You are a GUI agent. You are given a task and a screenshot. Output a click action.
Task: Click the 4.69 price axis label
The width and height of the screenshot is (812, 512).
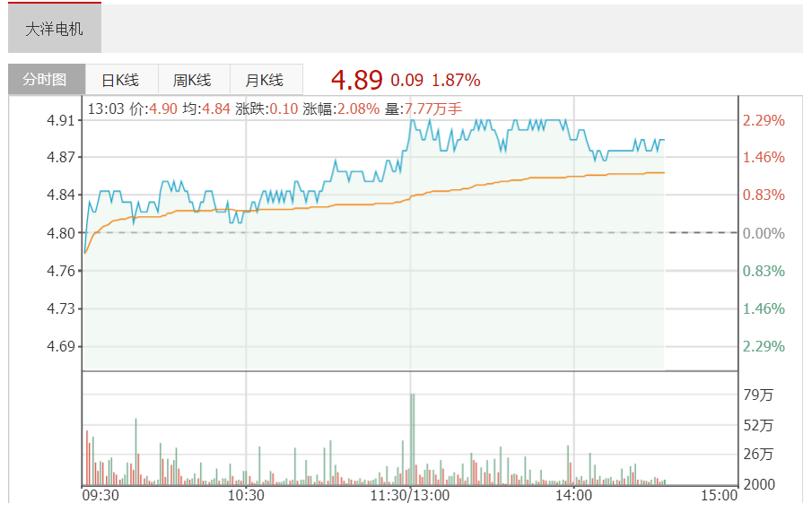tap(61, 346)
